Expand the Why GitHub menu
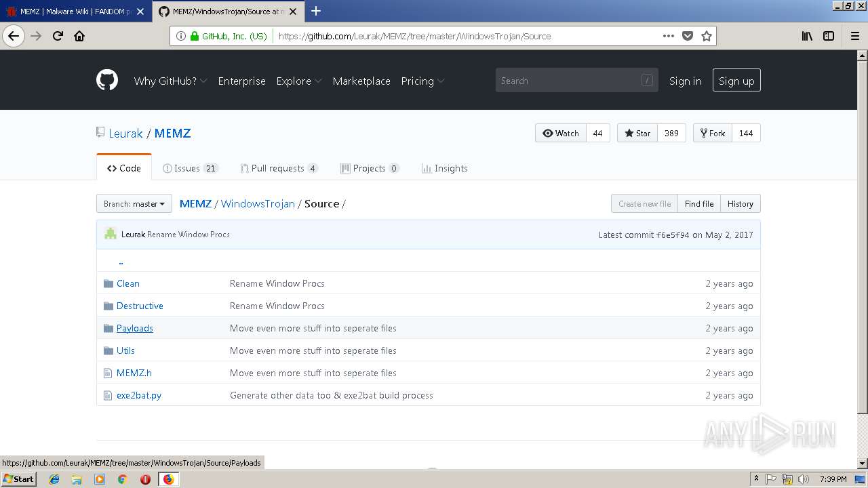 point(170,81)
